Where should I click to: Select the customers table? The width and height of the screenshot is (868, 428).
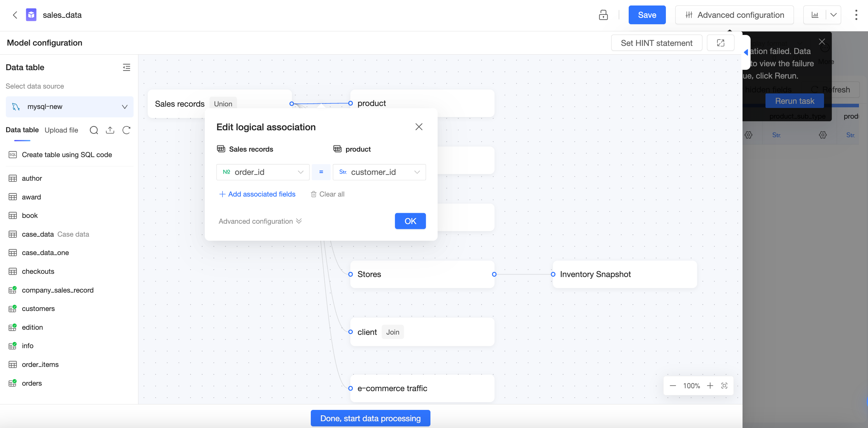(x=70, y=308)
